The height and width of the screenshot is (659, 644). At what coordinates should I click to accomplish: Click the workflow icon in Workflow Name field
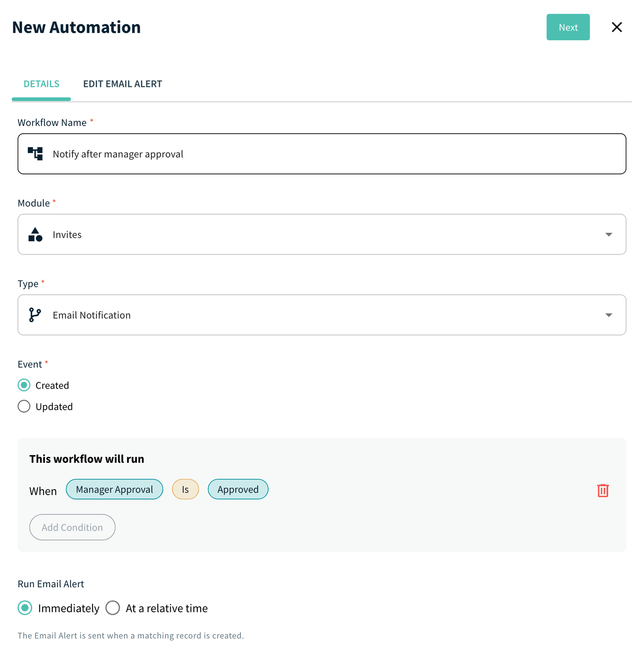[x=35, y=154]
